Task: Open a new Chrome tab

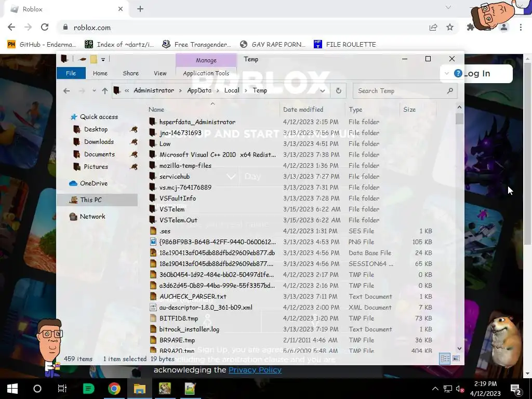Action: coord(140,9)
